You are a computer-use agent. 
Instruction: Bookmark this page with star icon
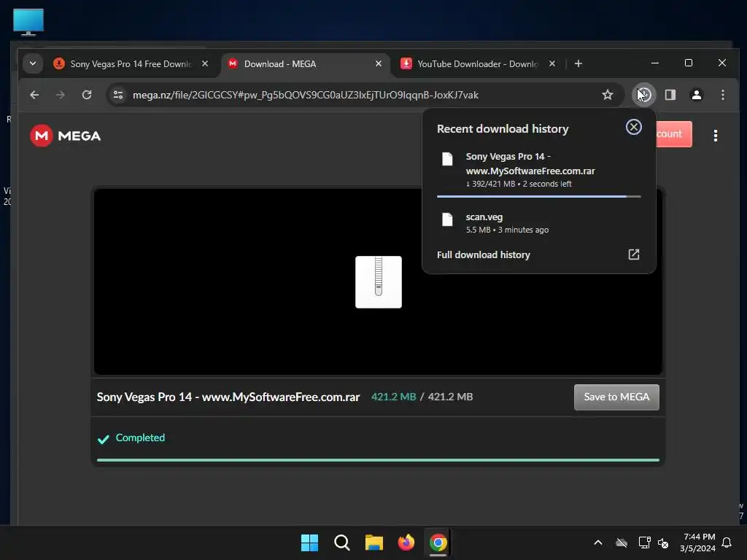tap(608, 95)
